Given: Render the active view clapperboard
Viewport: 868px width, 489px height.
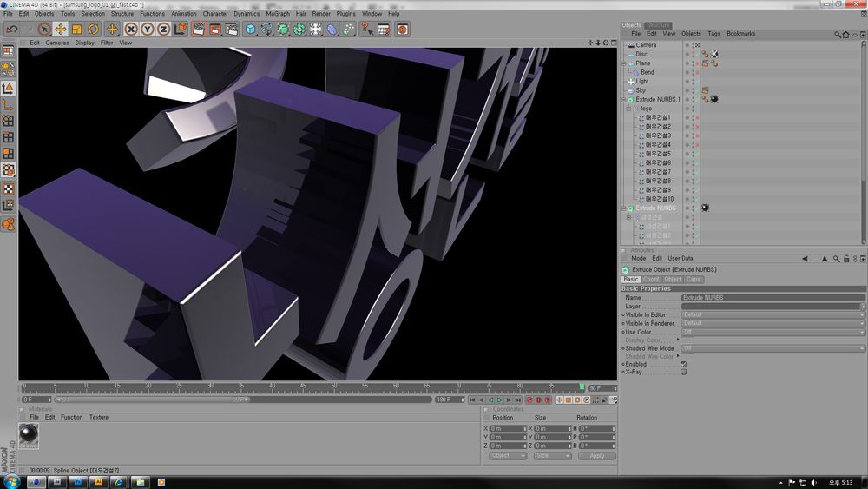Looking at the screenshot, I should pos(199,30).
